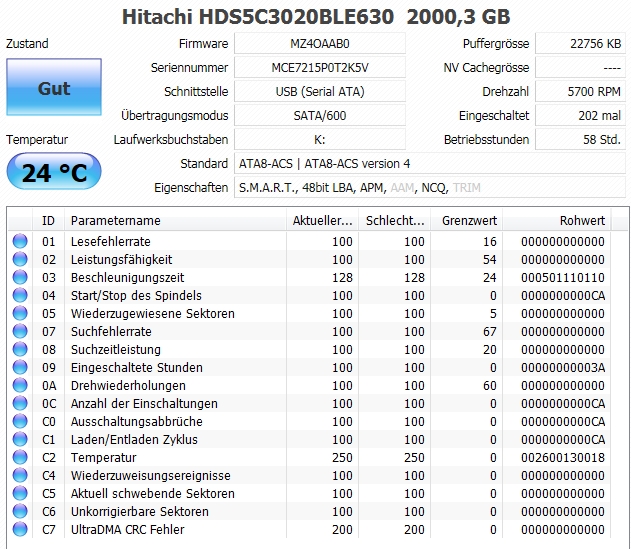Click the status orb for Wiederzuweisungsereignisse
This screenshot has width=631, height=549.
(x=20, y=475)
